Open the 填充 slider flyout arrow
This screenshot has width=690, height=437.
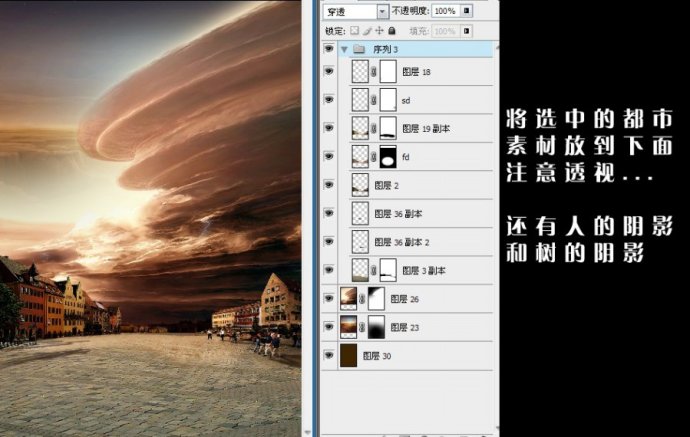click(466, 31)
